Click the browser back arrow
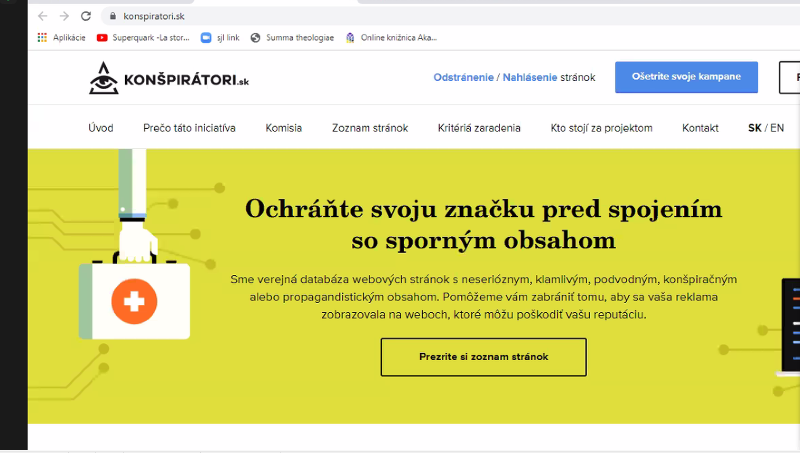This screenshot has width=800, height=453. coord(43,16)
